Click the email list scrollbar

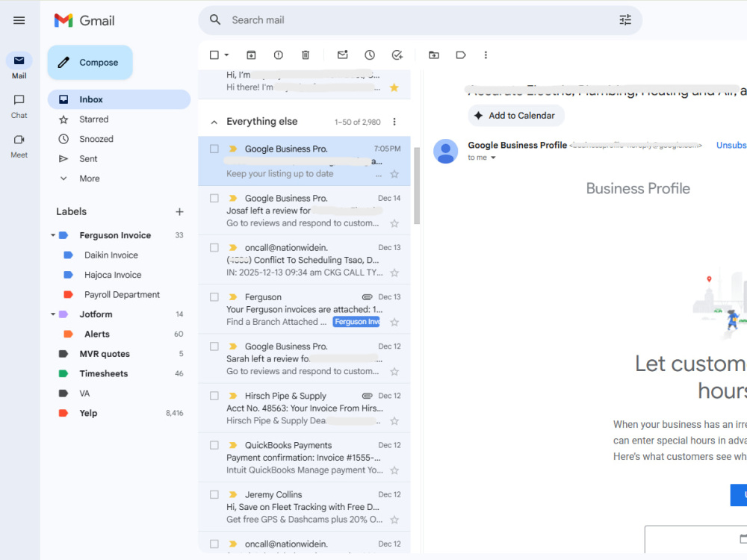point(417,186)
